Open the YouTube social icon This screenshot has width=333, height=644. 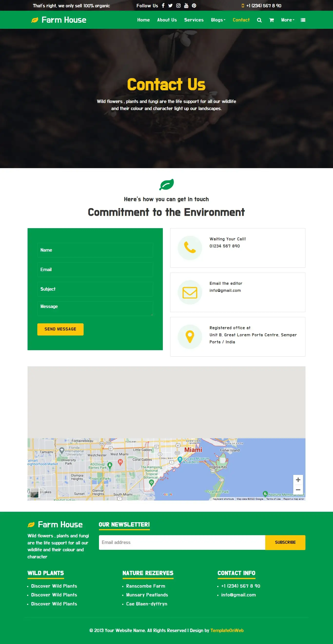(186, 6)
